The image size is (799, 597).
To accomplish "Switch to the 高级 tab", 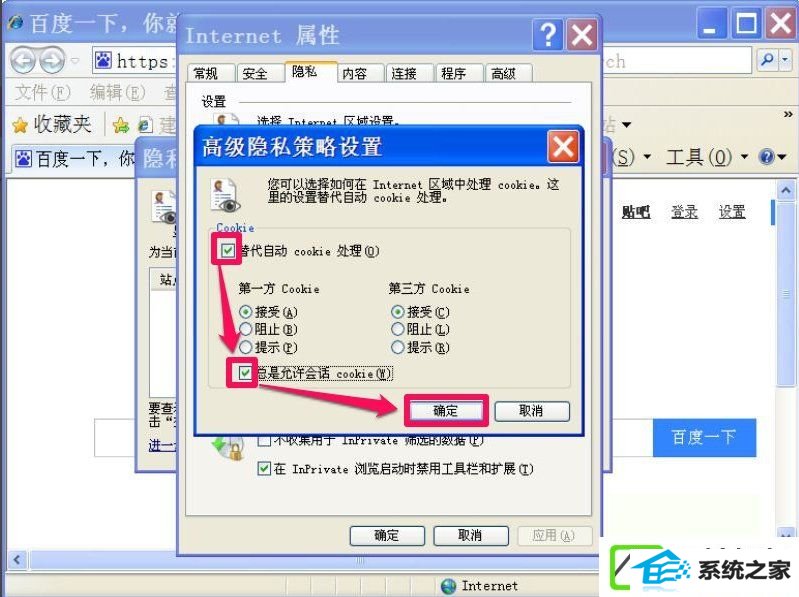I will [x=503, y=74].
